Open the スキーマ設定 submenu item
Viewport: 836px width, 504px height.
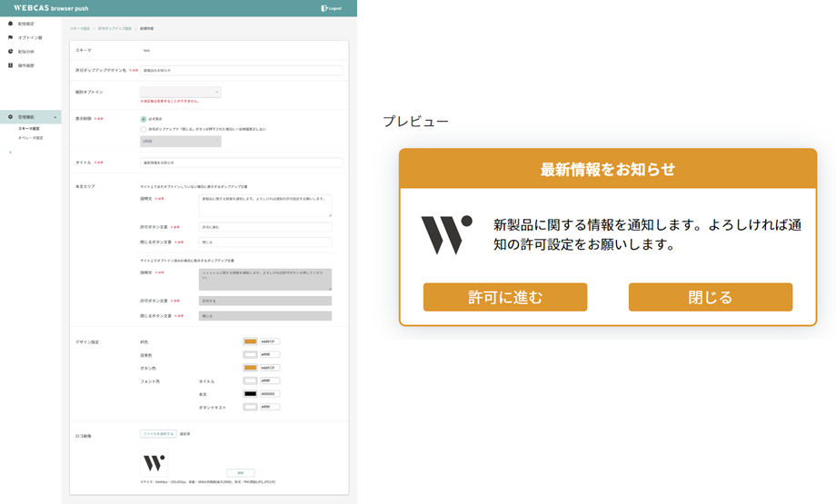click(29, 128)
